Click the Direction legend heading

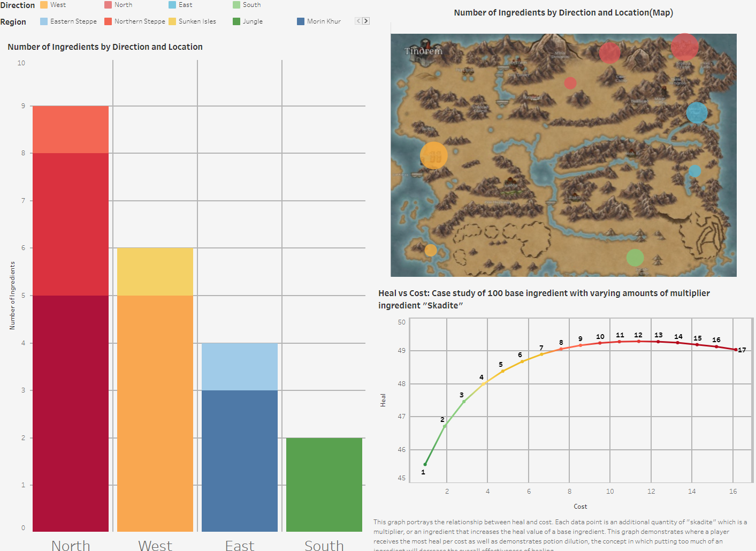point(18,5)
